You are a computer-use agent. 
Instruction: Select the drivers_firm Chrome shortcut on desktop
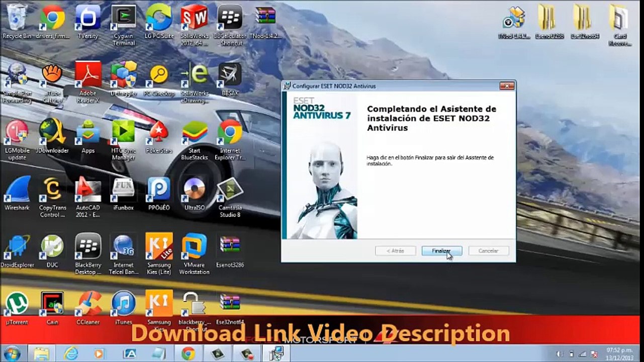coord(53,23)
